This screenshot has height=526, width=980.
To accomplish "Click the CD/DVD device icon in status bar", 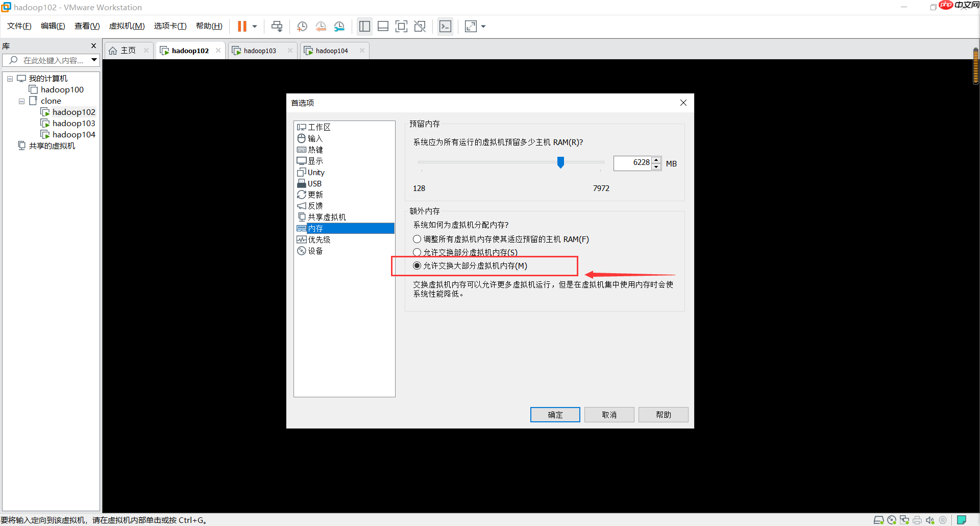I will [x=892, y=520].
